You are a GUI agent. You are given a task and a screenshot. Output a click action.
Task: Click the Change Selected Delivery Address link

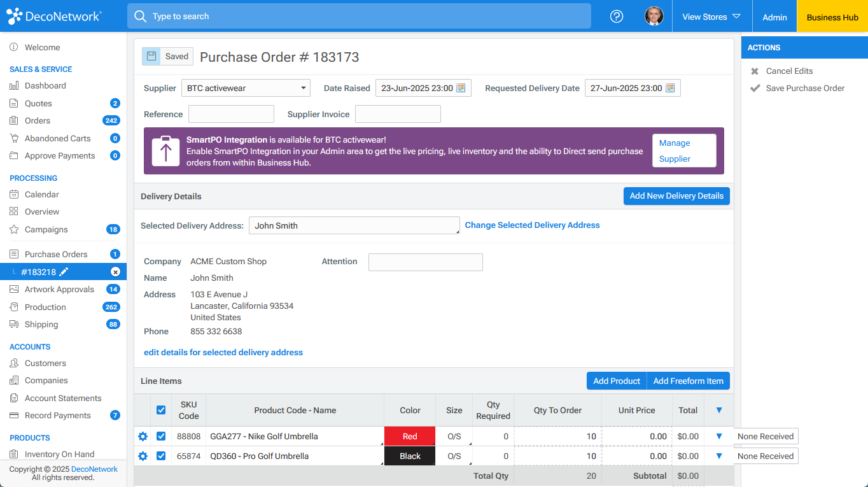532,225
